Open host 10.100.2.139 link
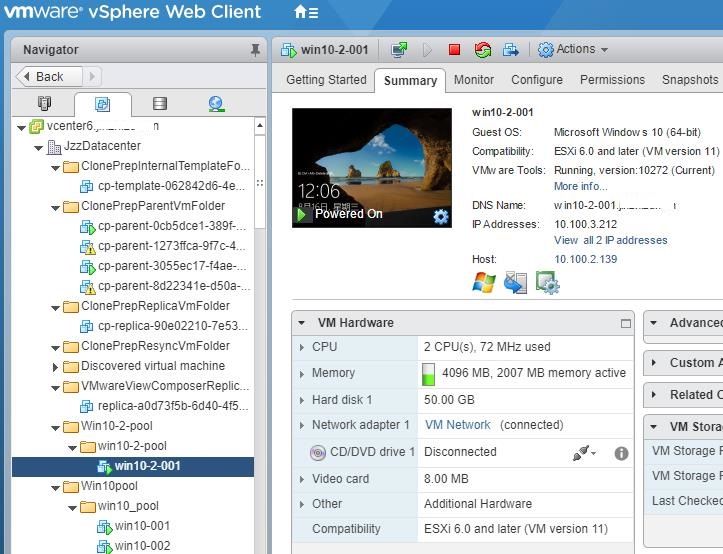The height and width of the screenshot is (554, 723). tap(586, 259)
